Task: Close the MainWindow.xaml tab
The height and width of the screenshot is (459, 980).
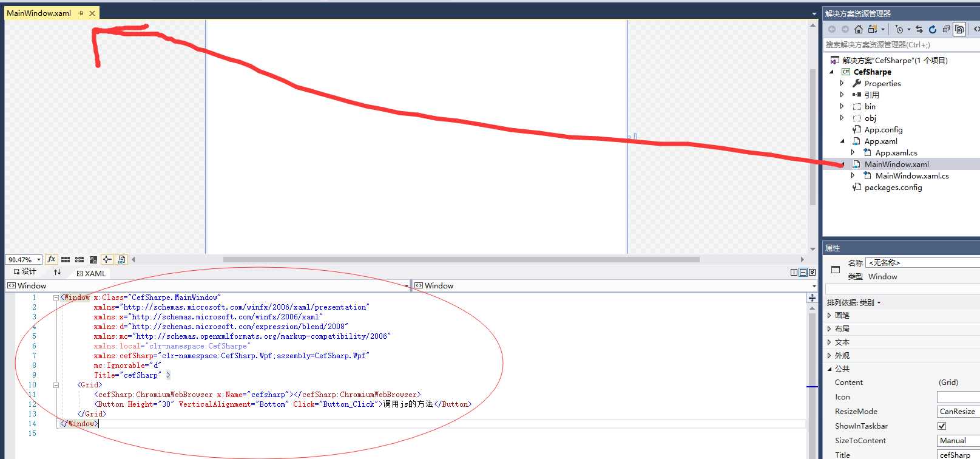Action: click(92, 13)
